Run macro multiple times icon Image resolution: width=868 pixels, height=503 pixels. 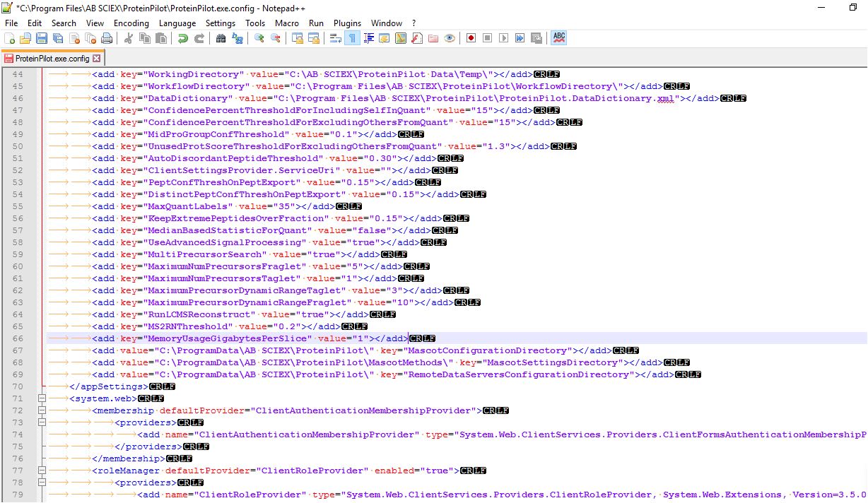[520, 37]
